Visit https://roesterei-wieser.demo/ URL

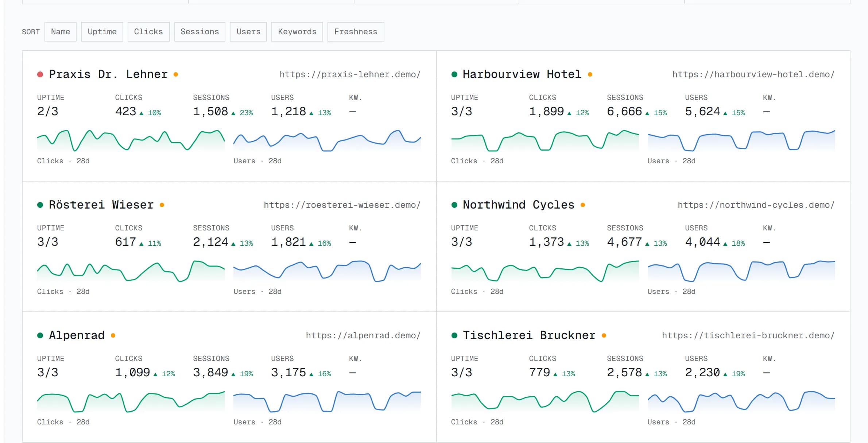point(342,205)
